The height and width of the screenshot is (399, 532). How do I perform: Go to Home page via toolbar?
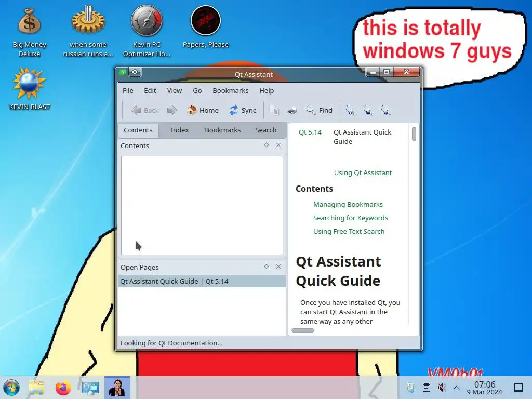[x=203, y=110]
